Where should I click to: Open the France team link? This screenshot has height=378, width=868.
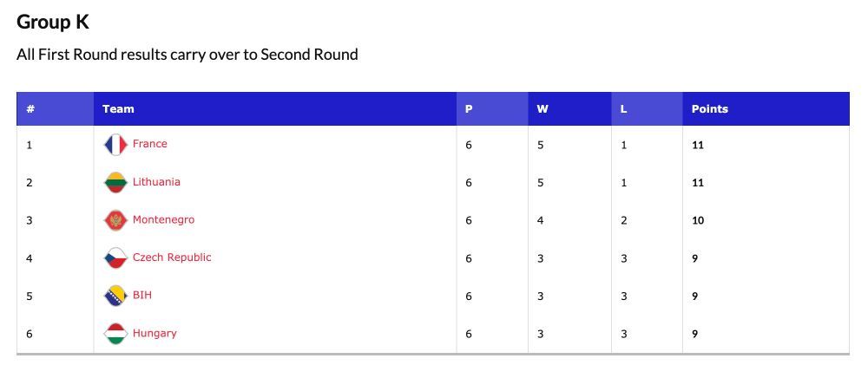(150, 144)
